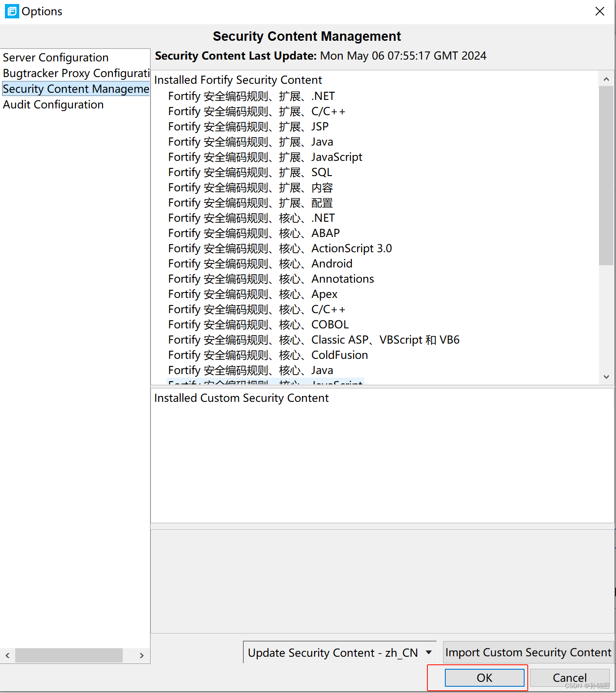The height and width of the screenshot is (693, 616).
Task: Switch to Audit Configuration settings
Action: (x=53, y=104)
